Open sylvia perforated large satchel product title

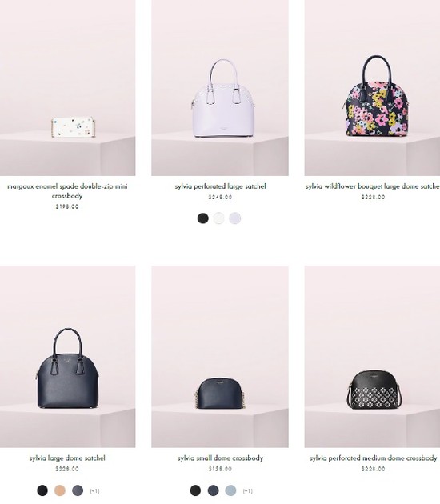[220, 186]
